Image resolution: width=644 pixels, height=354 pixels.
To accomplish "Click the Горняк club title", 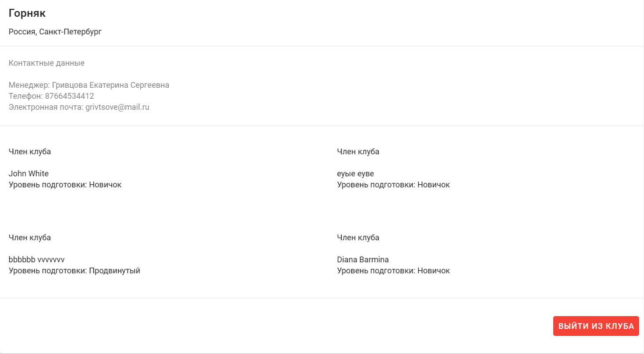I will (x=27, y=13).
